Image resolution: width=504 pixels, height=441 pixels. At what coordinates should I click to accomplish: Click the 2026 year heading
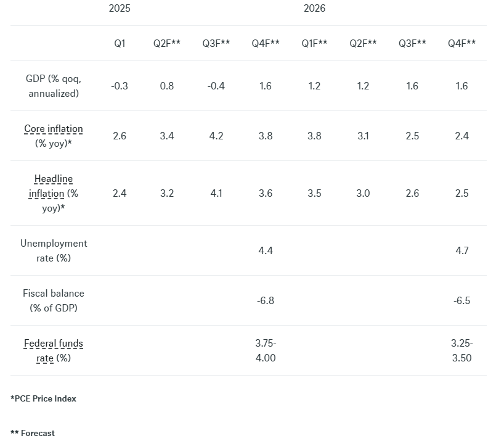(314, 9)
